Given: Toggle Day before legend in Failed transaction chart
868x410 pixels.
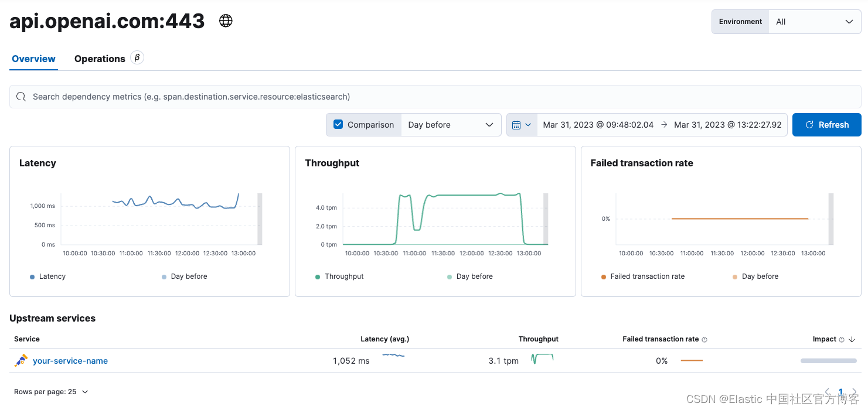Looking at the screenshot, I should [755, 276].
